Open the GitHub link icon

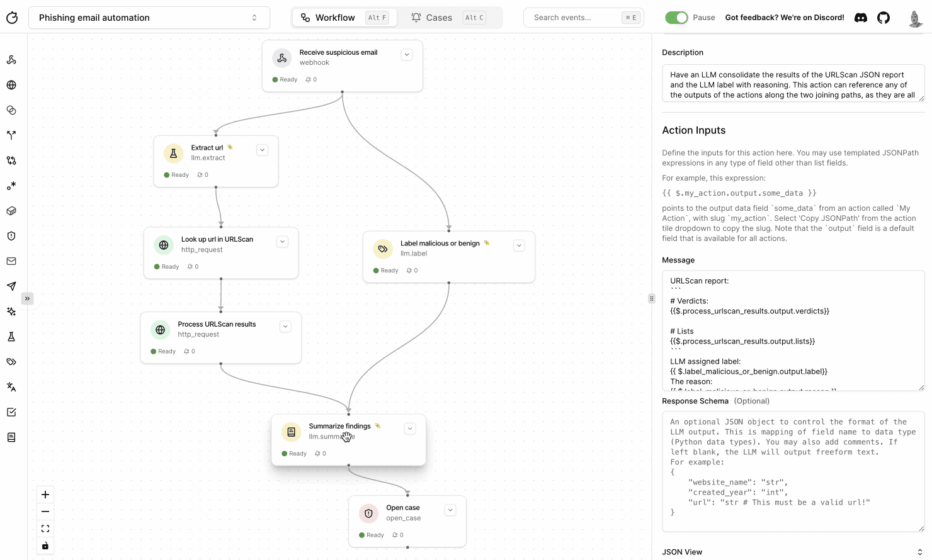click(884, 18)
